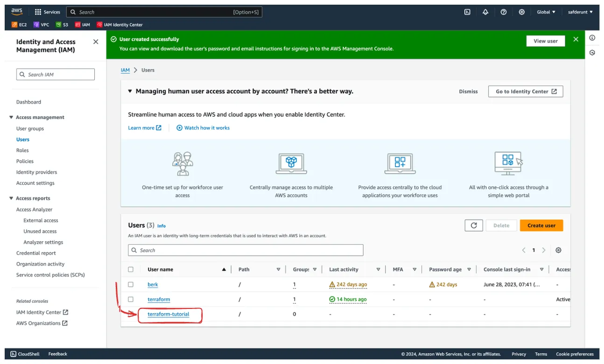Focus the top AWS search bar
This screenshot has height=364, width=604.
point(164,12)
